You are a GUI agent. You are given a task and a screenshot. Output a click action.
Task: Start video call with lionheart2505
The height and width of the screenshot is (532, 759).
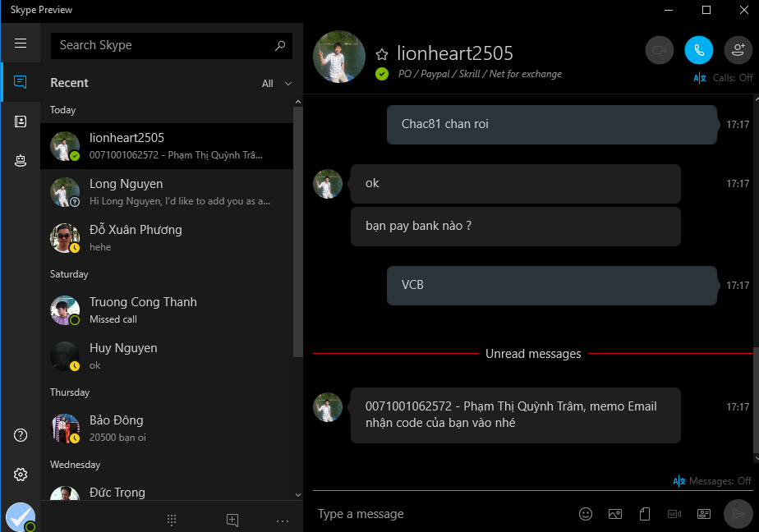coord(660,50)
